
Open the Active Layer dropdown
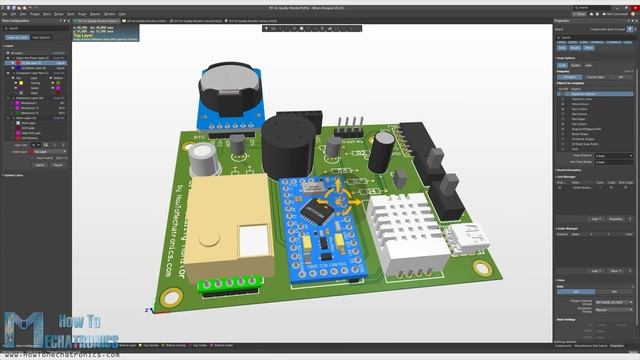[49, 152]
